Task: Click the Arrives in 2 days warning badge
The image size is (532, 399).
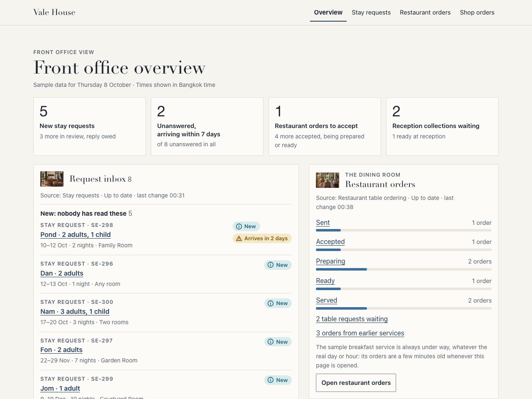Action: point(262,239)
